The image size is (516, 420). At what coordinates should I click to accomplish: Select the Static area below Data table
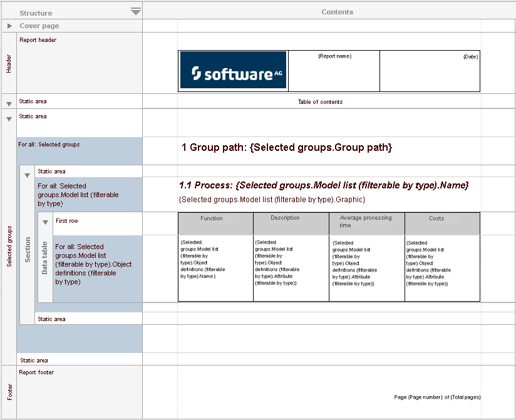tap(88, 319)
